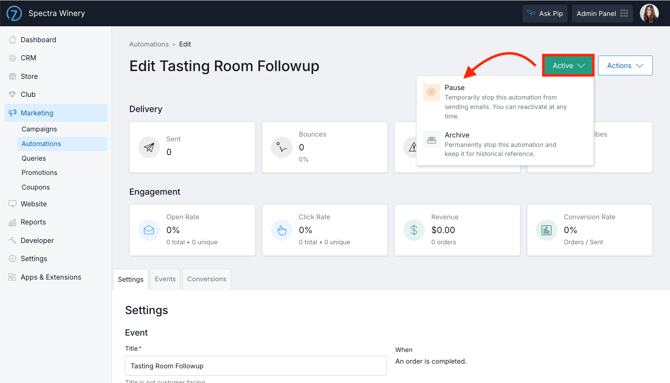Click the Apps & Extensions icon

(12, 277)
